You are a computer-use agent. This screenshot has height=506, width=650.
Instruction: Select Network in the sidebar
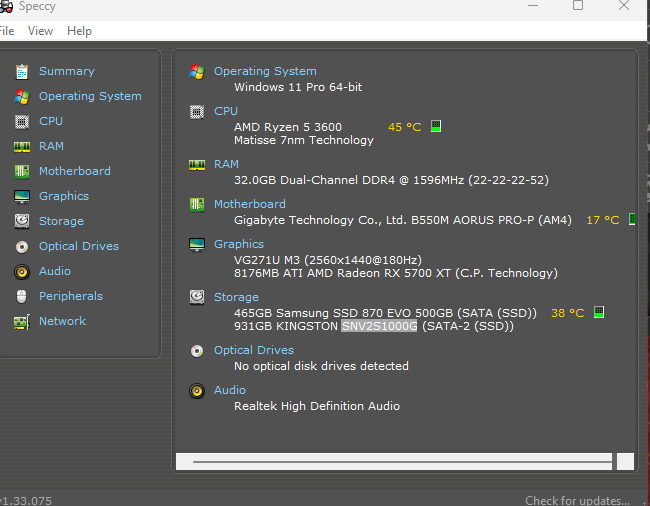(x=63, y=321)
